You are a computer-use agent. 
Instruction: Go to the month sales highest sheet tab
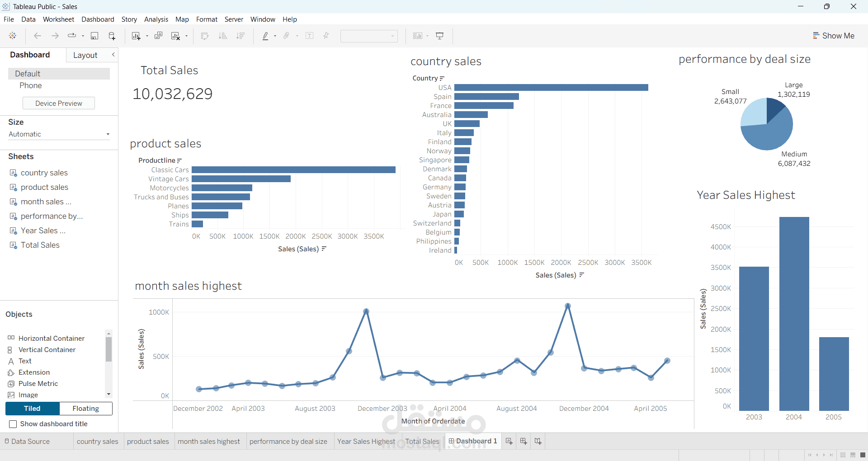pos(209,441)
